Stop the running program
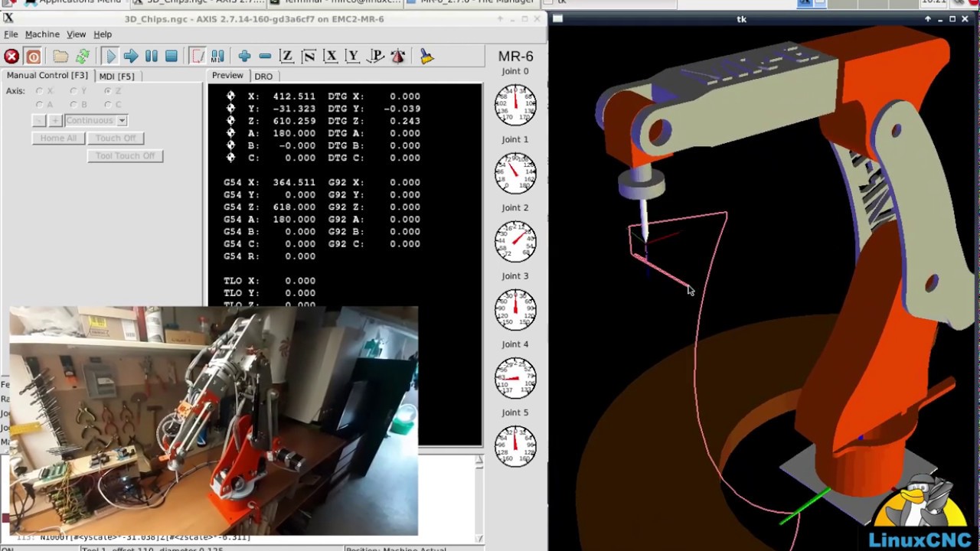The image size is (980, 551). (171, 56)
